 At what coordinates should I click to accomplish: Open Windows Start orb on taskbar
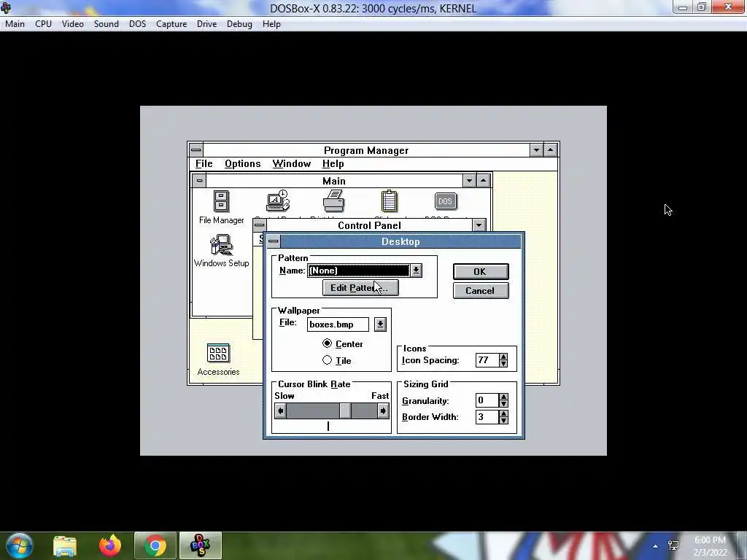pyautogui.click(x=20, y=545)
